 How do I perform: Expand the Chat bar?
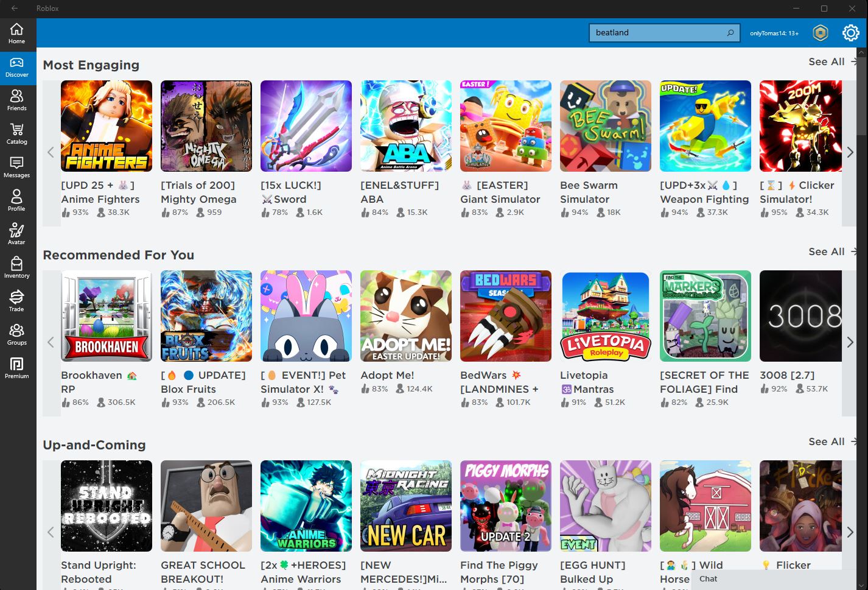tap(779, 579)
